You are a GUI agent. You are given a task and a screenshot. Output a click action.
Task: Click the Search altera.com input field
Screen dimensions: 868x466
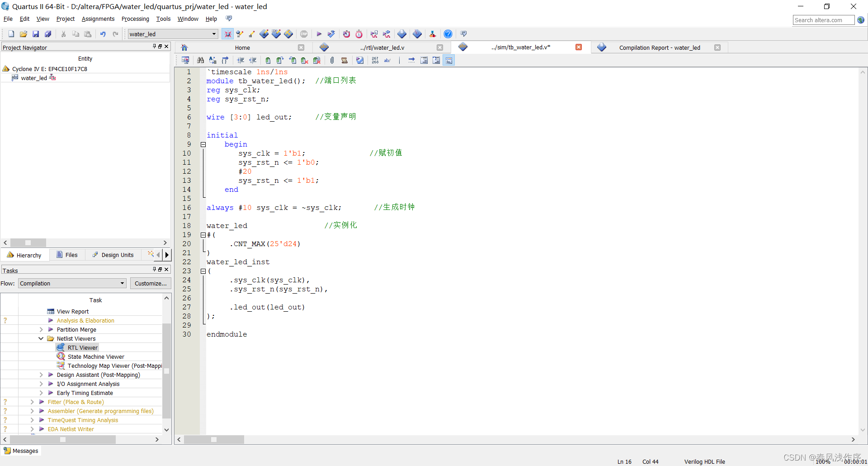pyautogui.click(x=824, y=20)
